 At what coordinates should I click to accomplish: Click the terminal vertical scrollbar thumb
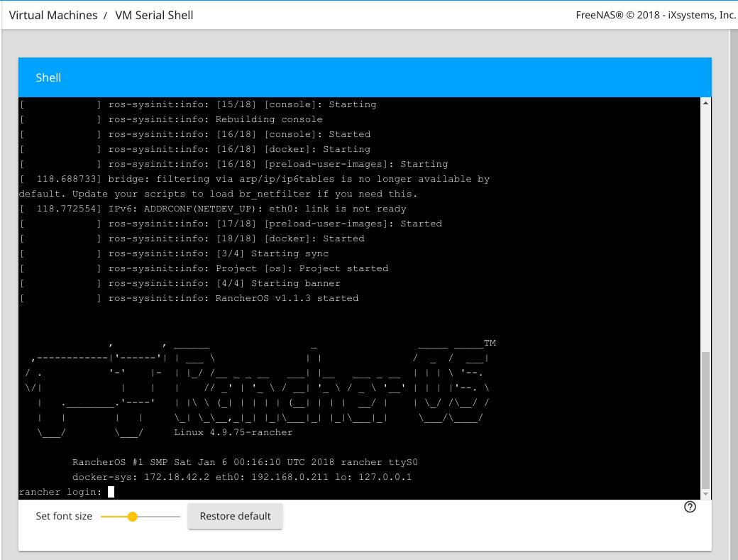[x=705, y=420]
